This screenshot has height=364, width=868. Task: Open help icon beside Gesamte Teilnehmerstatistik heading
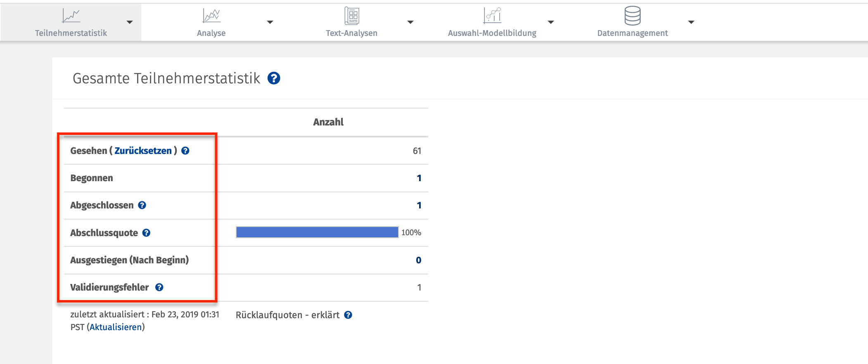[274, 78]
